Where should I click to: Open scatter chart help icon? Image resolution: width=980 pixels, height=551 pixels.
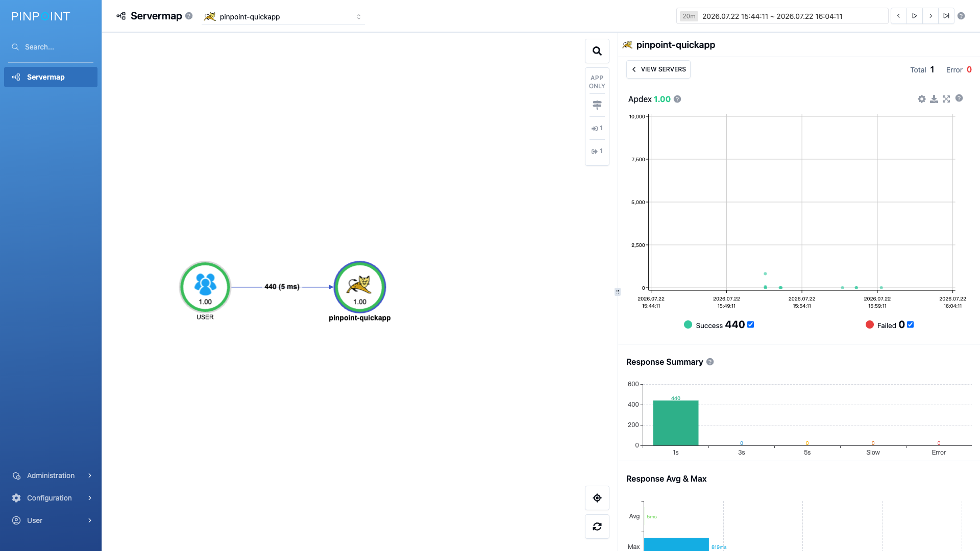[959, 98]
